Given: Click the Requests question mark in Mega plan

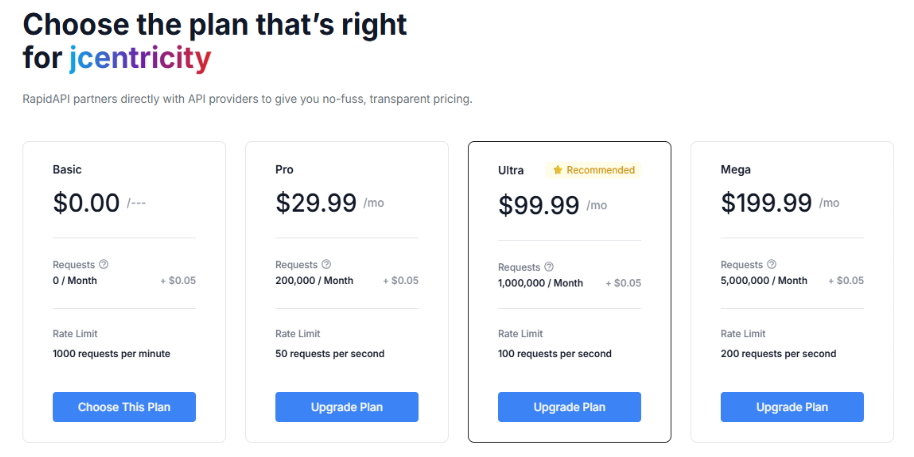Looking at the screenshot, I should point(772,264).
